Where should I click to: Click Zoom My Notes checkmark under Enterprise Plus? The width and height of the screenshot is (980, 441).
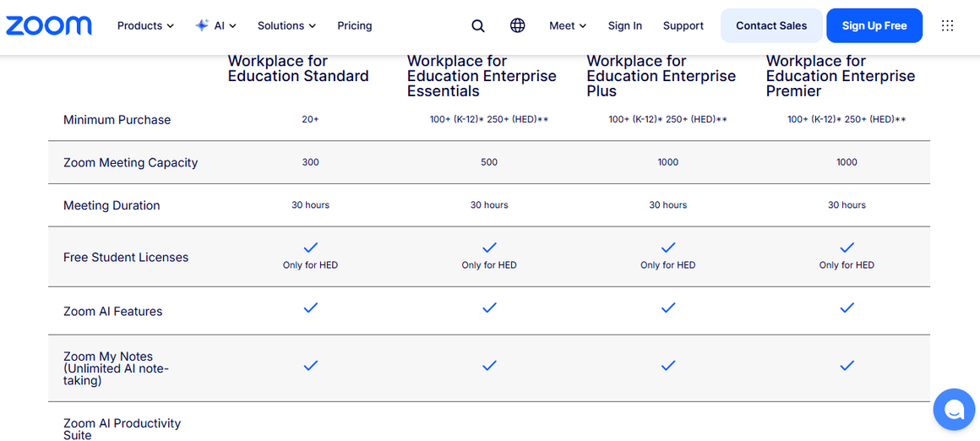pyautogui.click(x=668, y=365)
